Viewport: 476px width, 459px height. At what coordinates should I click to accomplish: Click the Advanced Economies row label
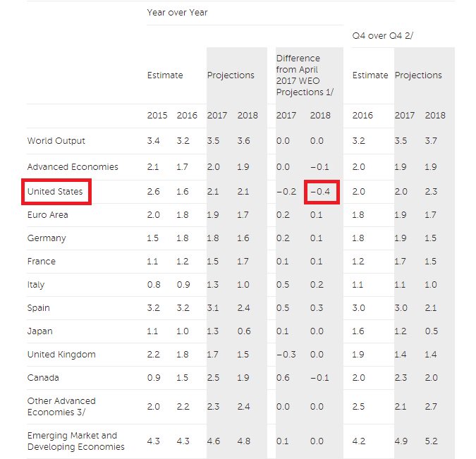point(73,166)
